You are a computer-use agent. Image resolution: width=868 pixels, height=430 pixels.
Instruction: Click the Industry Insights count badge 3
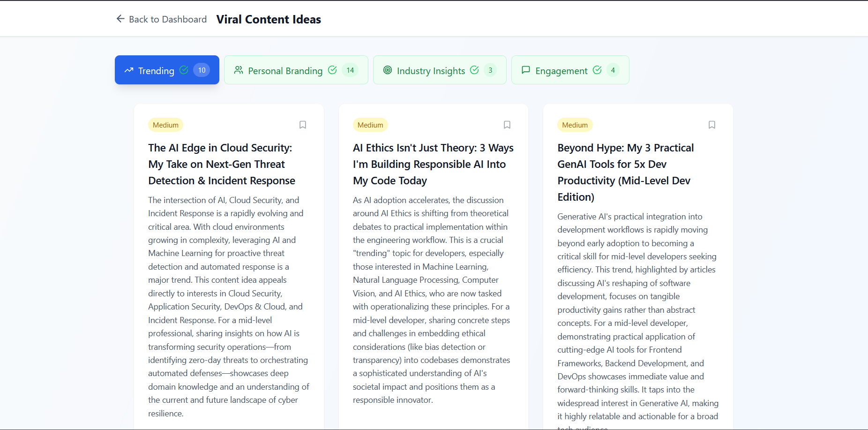pyautogui.click(x=490, y=70)
